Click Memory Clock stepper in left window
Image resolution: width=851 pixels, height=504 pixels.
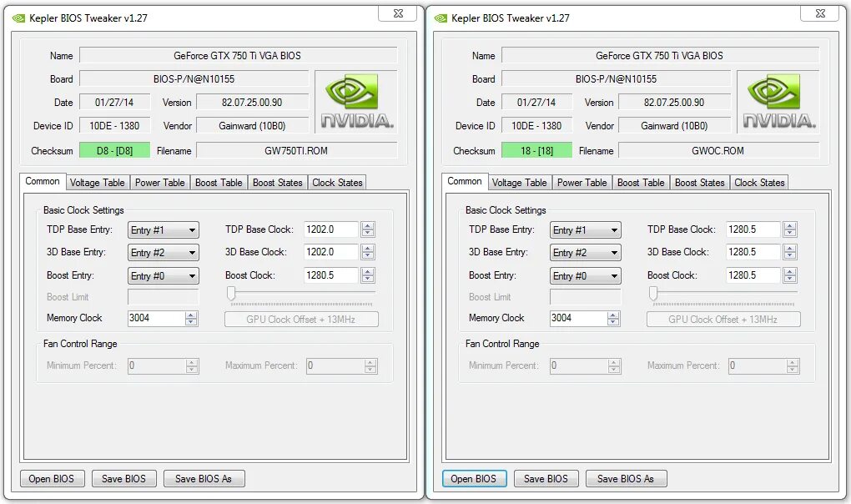pos(191,319)
